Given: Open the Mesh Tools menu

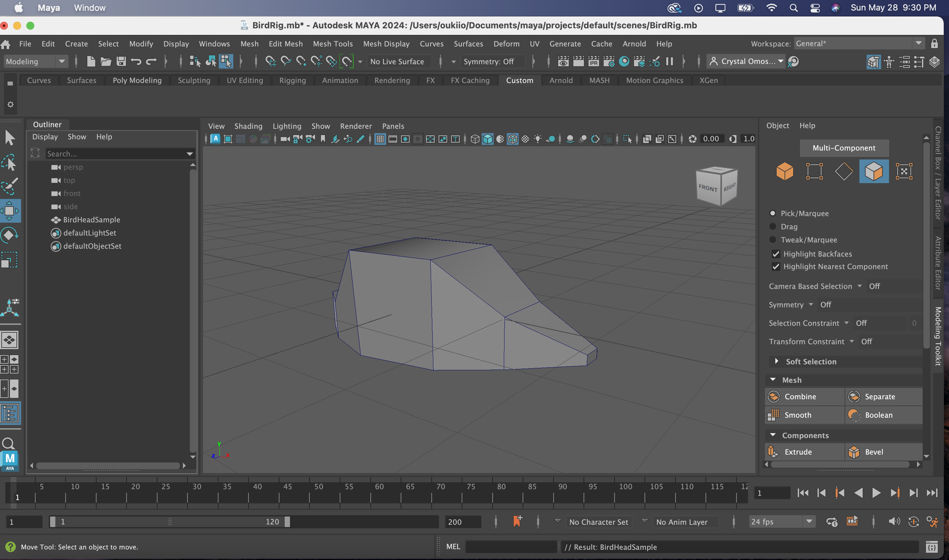Looking at the screenshot, I should point(332,44).
